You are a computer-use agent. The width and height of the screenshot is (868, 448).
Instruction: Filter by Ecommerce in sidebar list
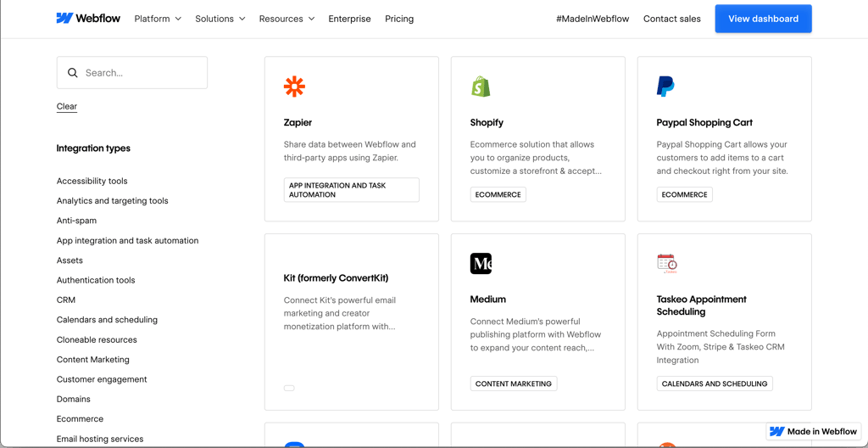pos(80,419)
